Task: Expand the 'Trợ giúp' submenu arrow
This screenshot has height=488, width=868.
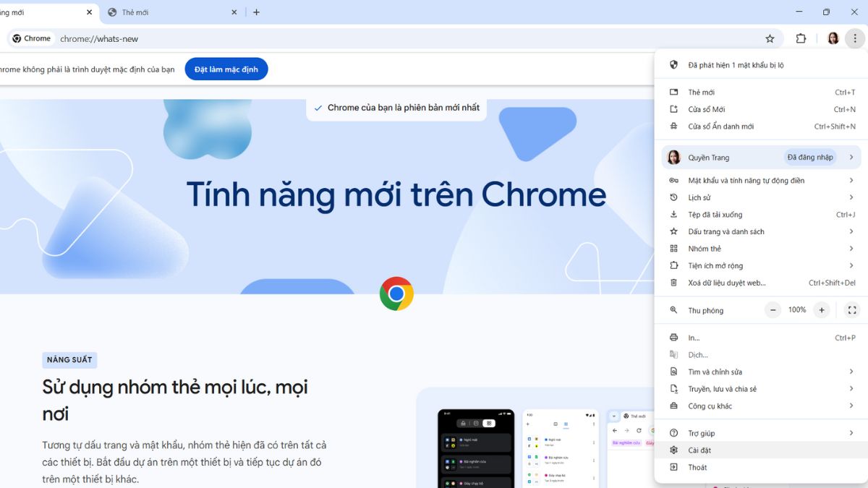Action: pos(851,433)
